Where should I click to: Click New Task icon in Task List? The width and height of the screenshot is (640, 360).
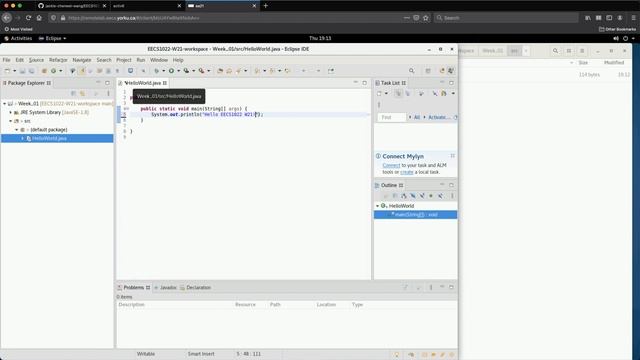tap(379, 93)
